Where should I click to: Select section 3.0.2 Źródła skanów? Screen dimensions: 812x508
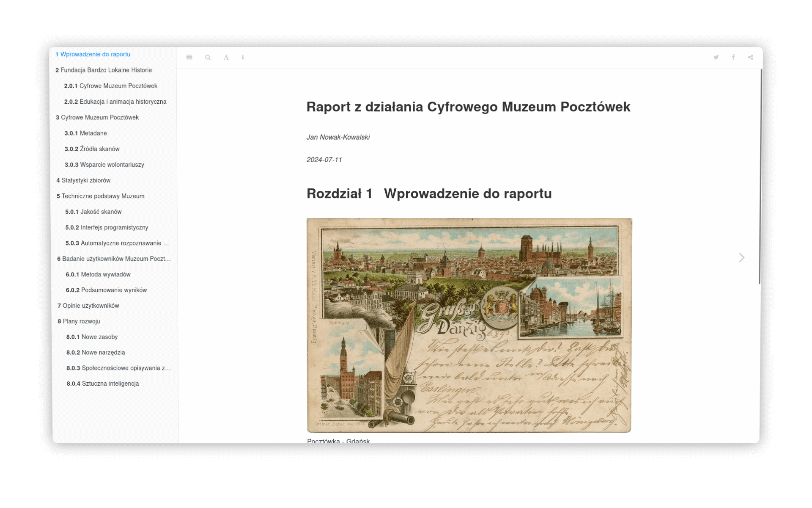(x=92, y=149)
